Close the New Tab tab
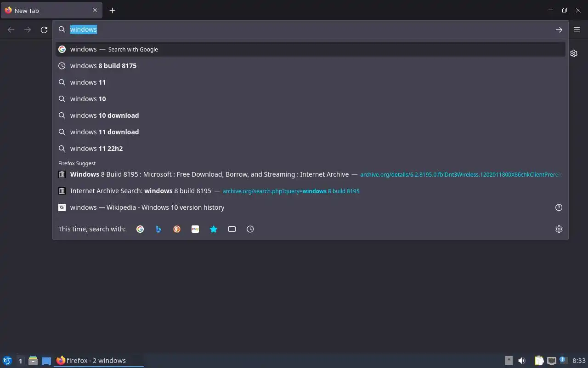The height and width of the screenshot is (368, 588). (95, 10)
